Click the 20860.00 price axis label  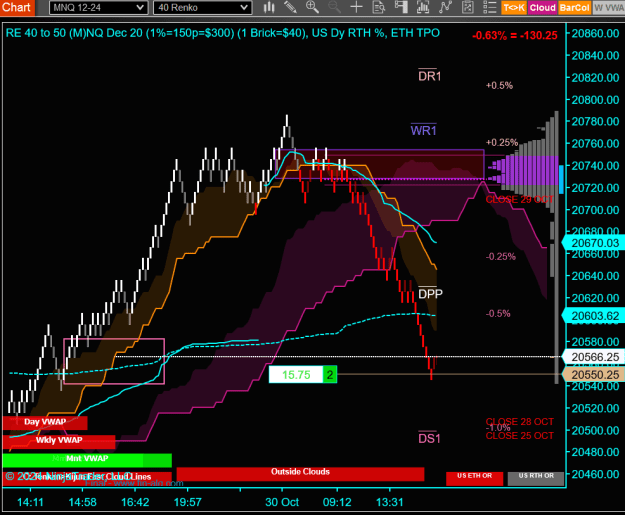pos(595,33)
